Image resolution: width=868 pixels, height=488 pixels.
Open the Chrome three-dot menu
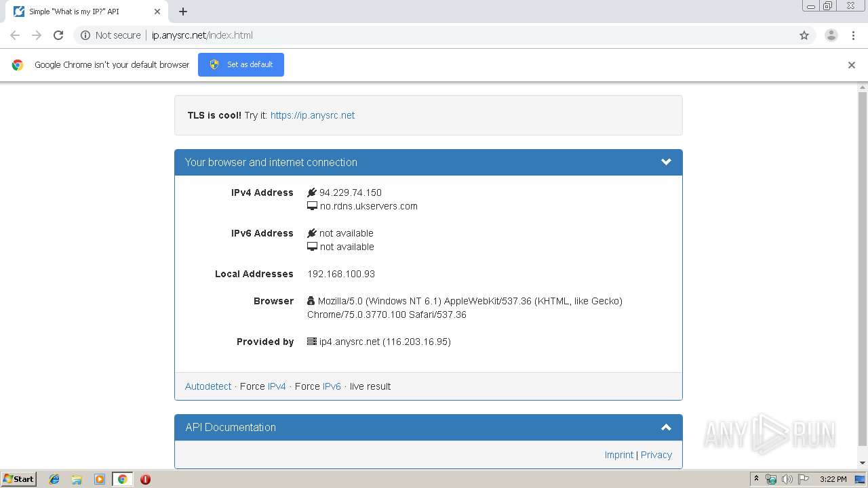point(853,35)
